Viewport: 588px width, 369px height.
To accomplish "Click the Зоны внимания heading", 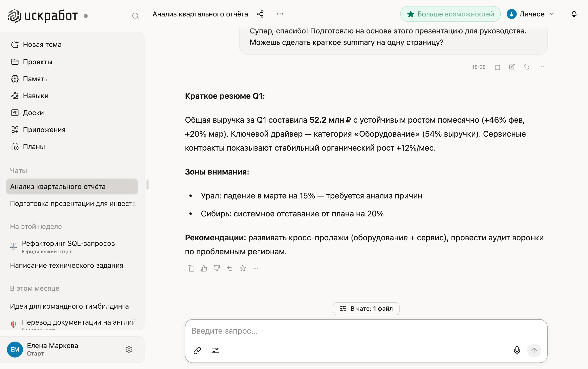I will coord(217,172).
